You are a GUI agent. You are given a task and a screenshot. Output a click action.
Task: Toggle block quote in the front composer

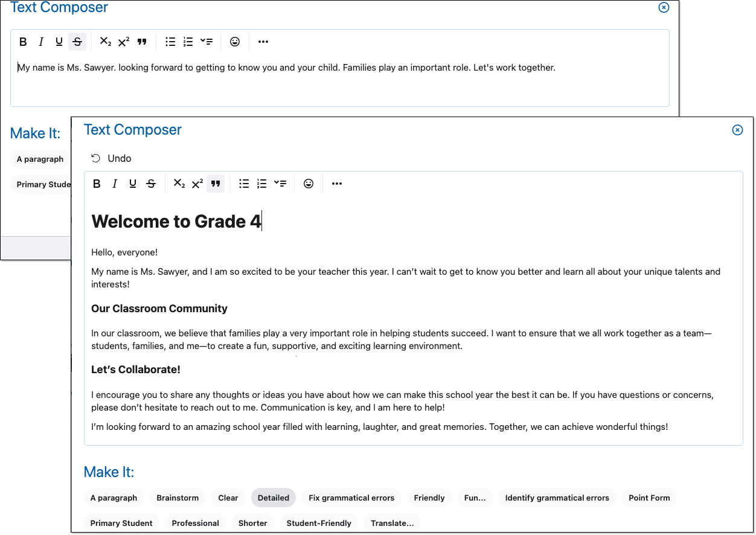(216, 184)
